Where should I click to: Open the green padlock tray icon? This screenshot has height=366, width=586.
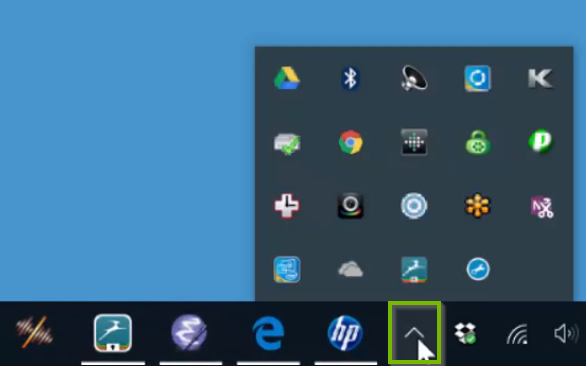(x=478, y=142)
